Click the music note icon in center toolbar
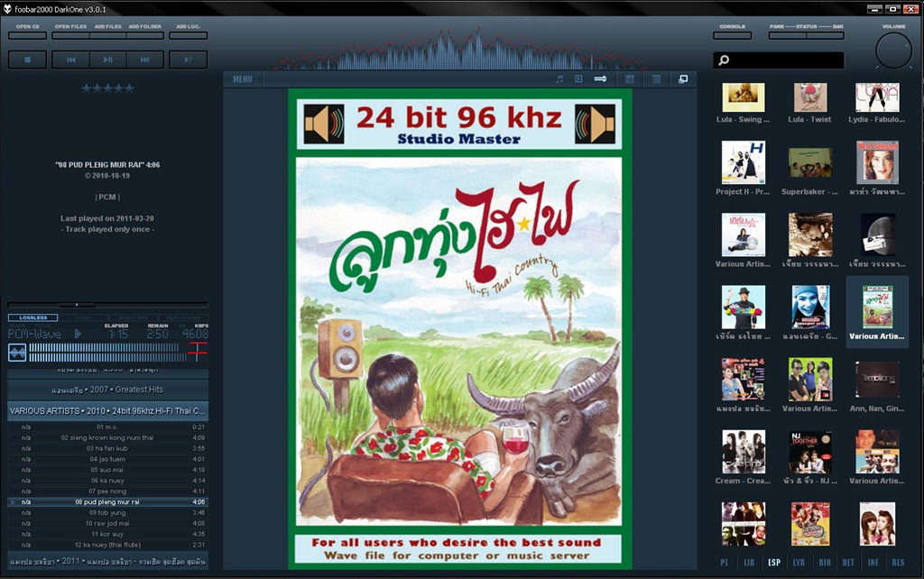Viewport: 924px width, 579px height. click(559, 79)
